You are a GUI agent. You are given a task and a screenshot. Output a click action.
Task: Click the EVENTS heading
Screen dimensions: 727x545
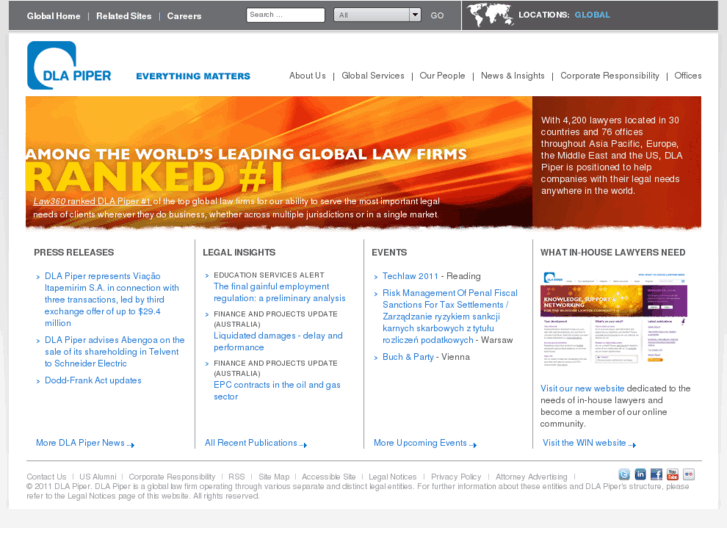point(389,252)
